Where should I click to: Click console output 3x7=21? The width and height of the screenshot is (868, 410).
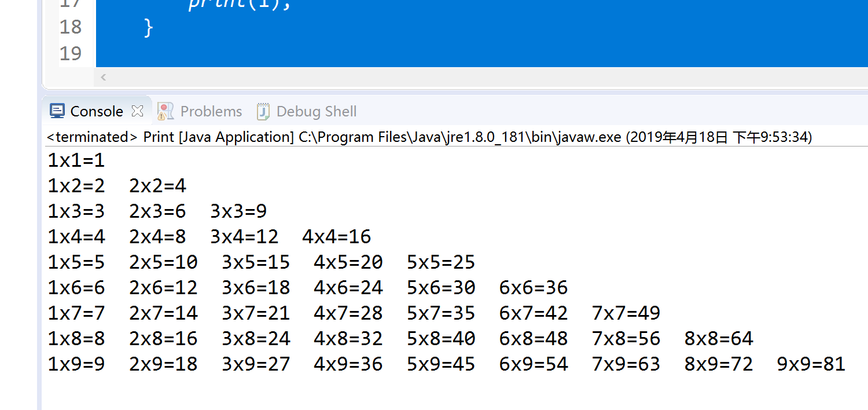pyautogui.click(x=256, y=313)
